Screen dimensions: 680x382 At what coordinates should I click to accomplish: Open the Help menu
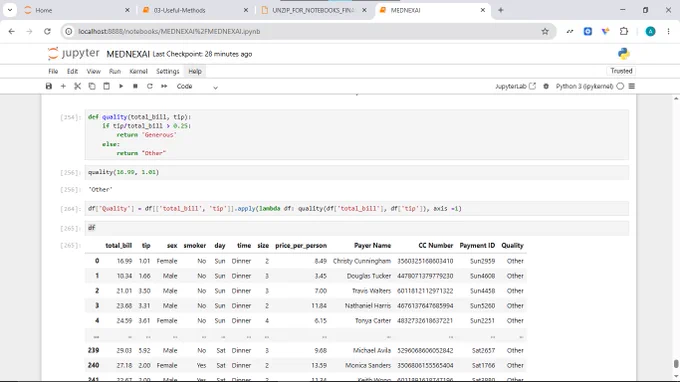click(x=195, y=72)
